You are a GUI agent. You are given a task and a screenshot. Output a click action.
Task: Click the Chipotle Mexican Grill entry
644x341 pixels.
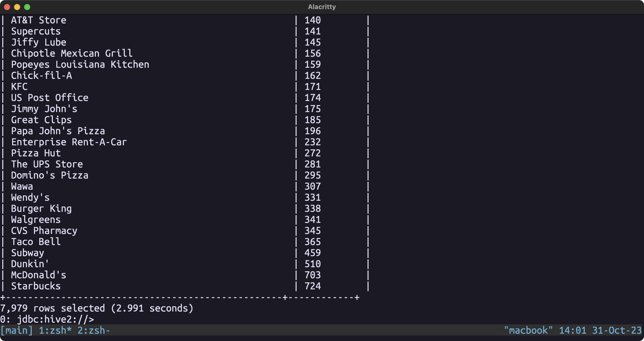[72, 53]
